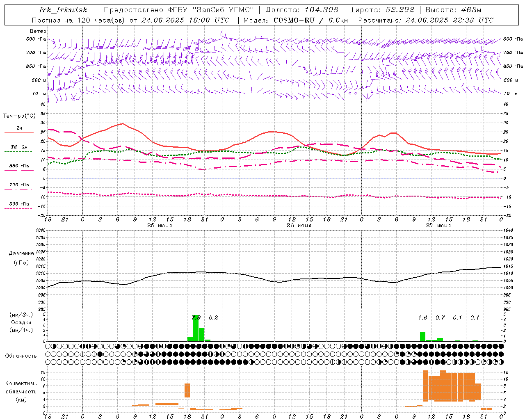
Task: Click the 1.6 precipitation total value
Action: click(x=422, y=318)
